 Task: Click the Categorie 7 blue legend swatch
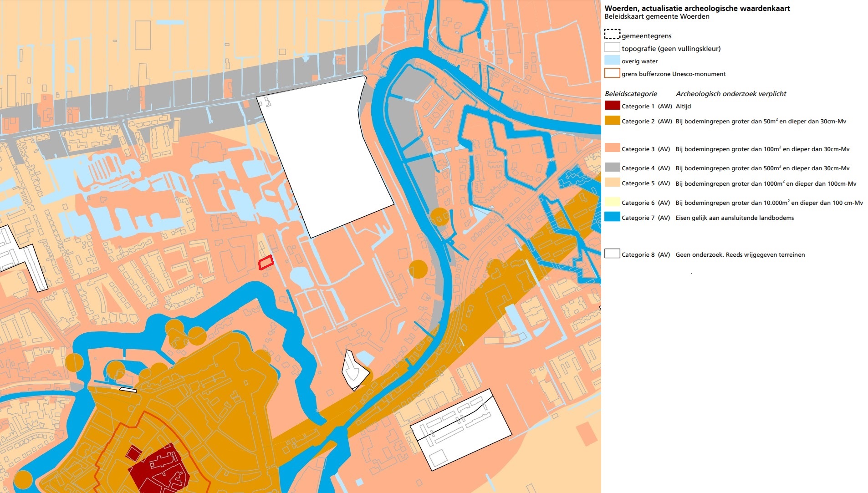[612, 217]
